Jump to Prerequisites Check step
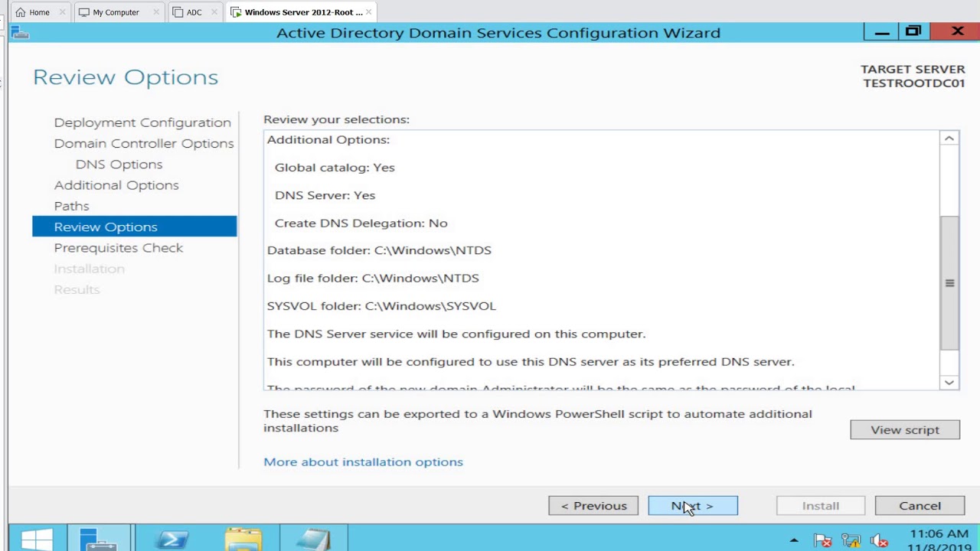This screenshot has width=980, height=551. pyautogui.click(x=119, y=248)
